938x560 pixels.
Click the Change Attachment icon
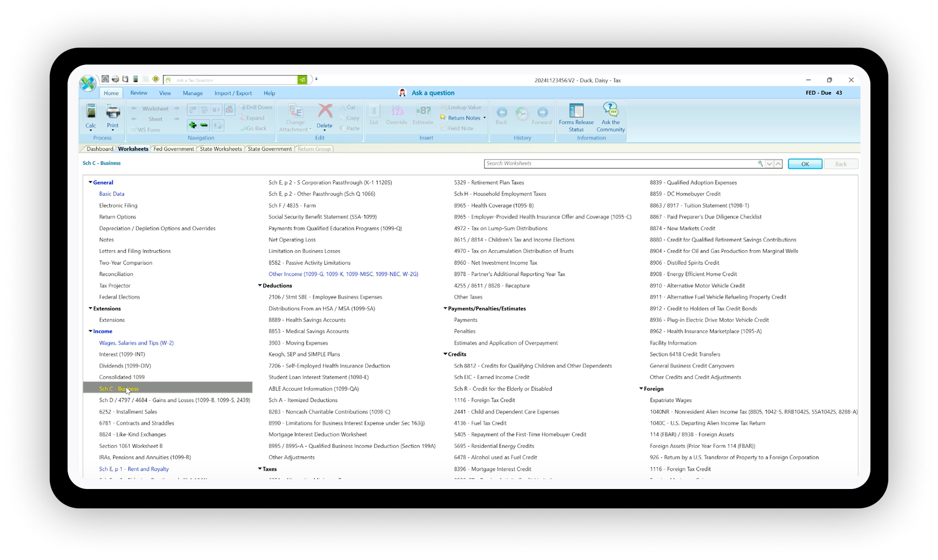click(x=296, y=111)
